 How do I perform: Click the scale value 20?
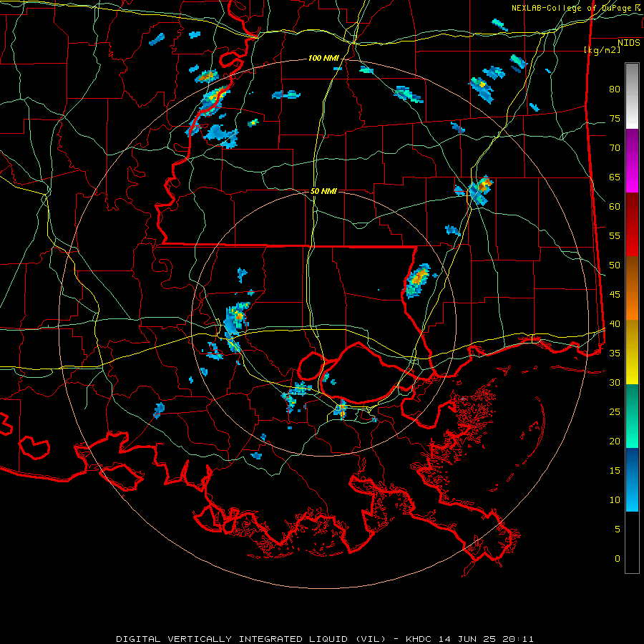(615, 441)
